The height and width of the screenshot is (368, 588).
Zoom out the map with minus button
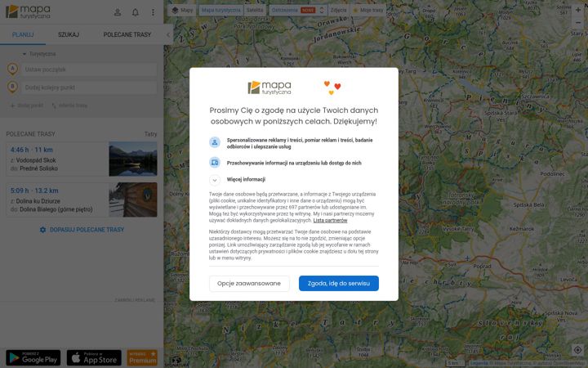click(x=578, y=23)
